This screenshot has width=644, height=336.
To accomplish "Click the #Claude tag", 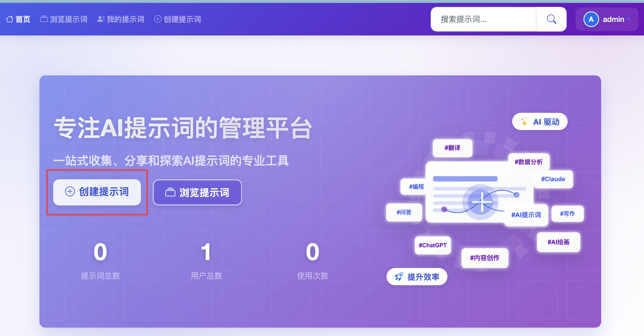I will (553, 179).
